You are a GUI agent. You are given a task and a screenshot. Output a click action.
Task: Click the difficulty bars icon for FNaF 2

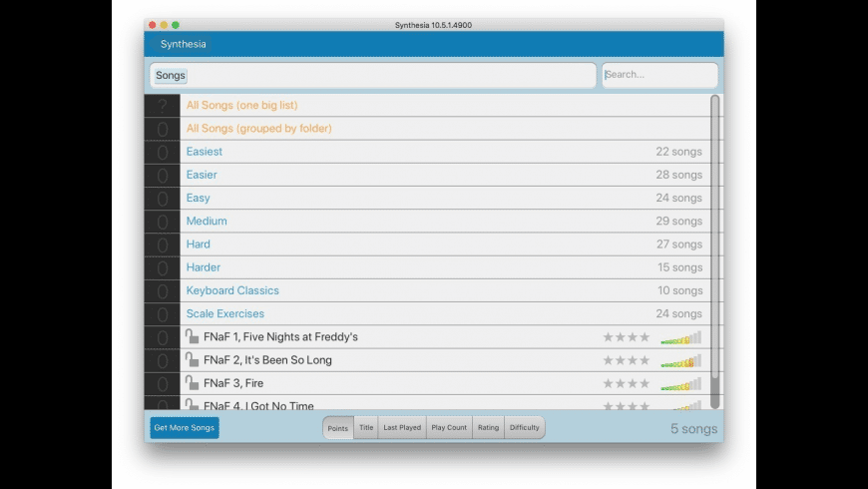point(680,360)
